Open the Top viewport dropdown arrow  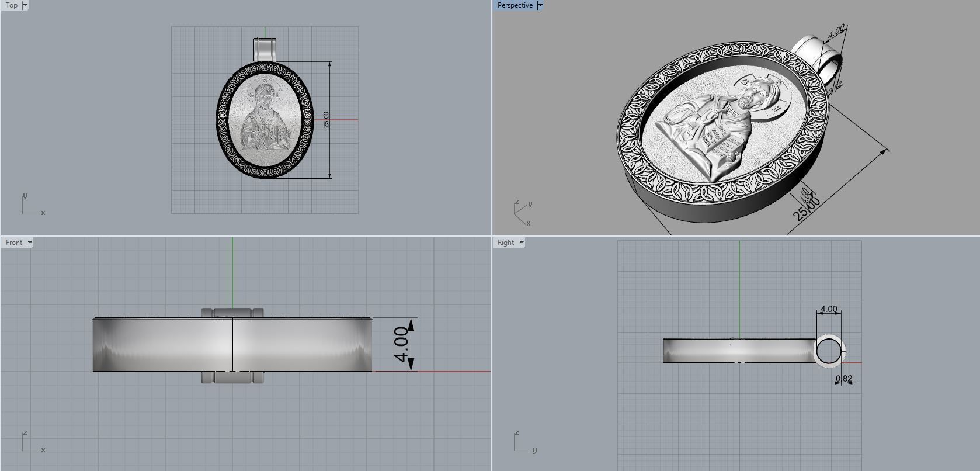(x=25, y=5)
